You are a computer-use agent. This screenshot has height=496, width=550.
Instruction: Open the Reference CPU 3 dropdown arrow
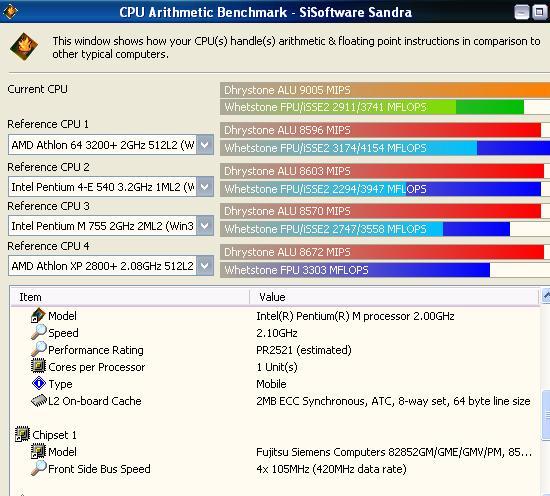point(204,226)
